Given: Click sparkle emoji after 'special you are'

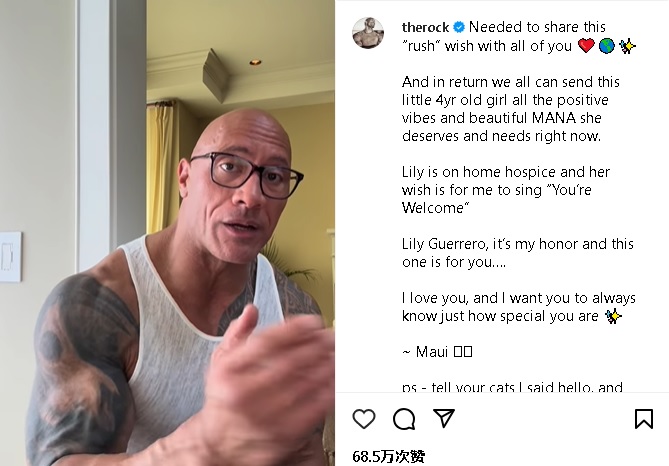Looking at the screenshot, I should 614,316.
